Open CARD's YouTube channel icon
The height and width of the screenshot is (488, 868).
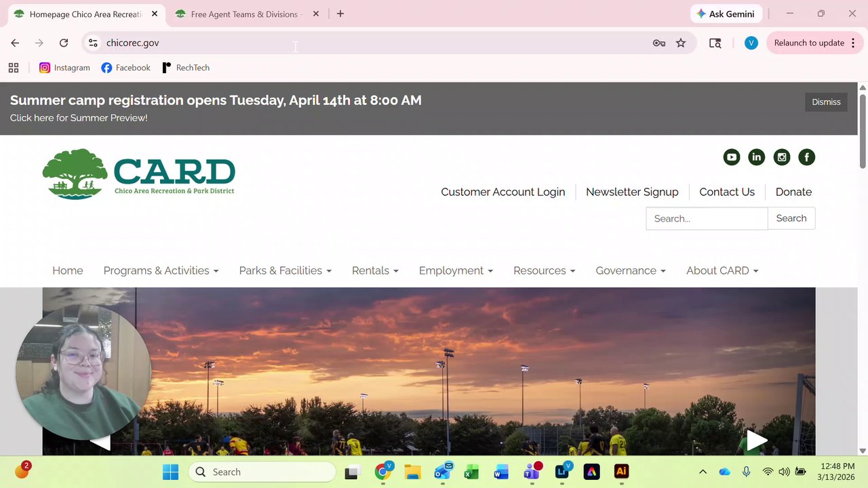point(731,157)
